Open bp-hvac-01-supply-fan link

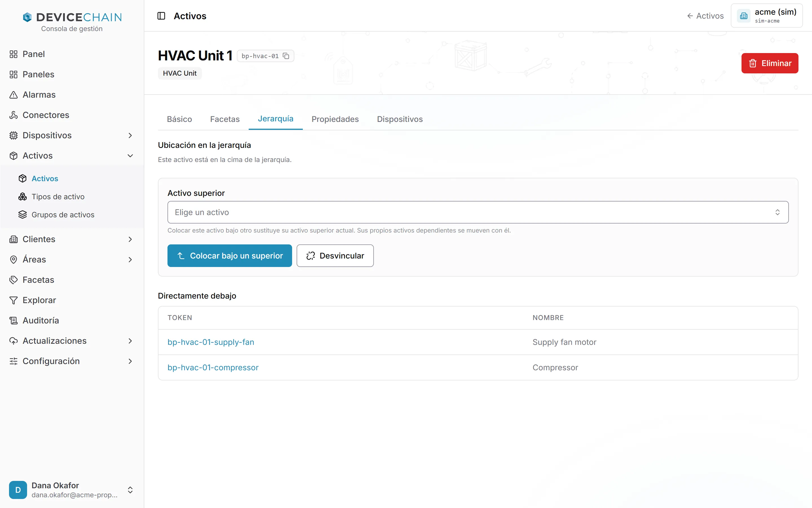(211, 342)
